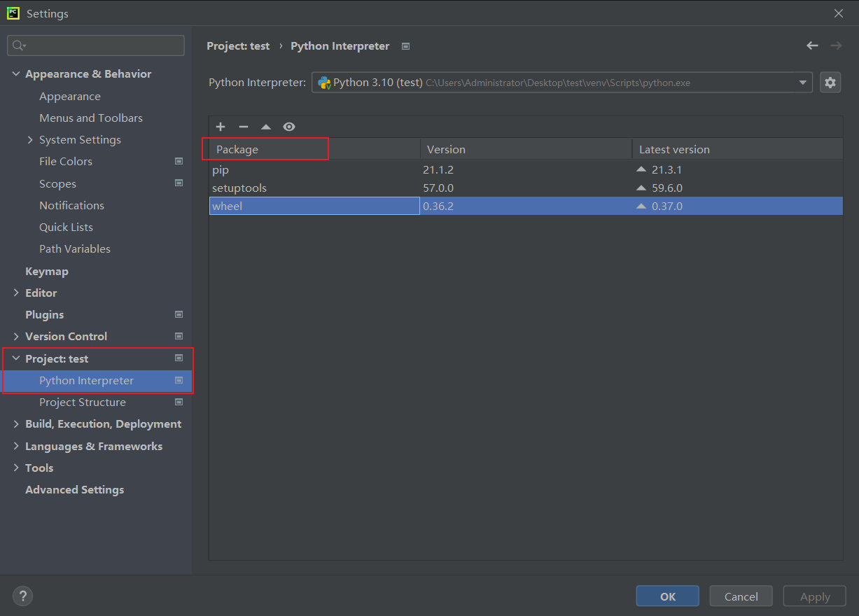859x616 pixels.
Task: Click the PyCharm logo in title bar
Action: [x=13, y=13]
